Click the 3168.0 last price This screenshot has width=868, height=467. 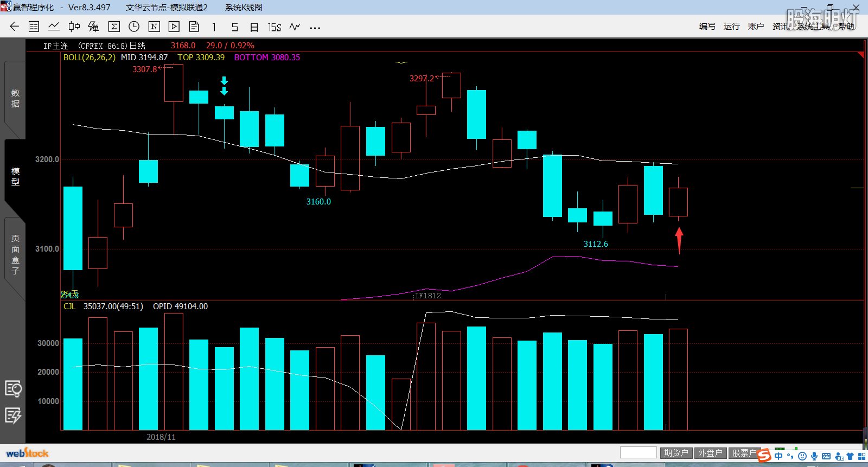[x=183, y=46]
